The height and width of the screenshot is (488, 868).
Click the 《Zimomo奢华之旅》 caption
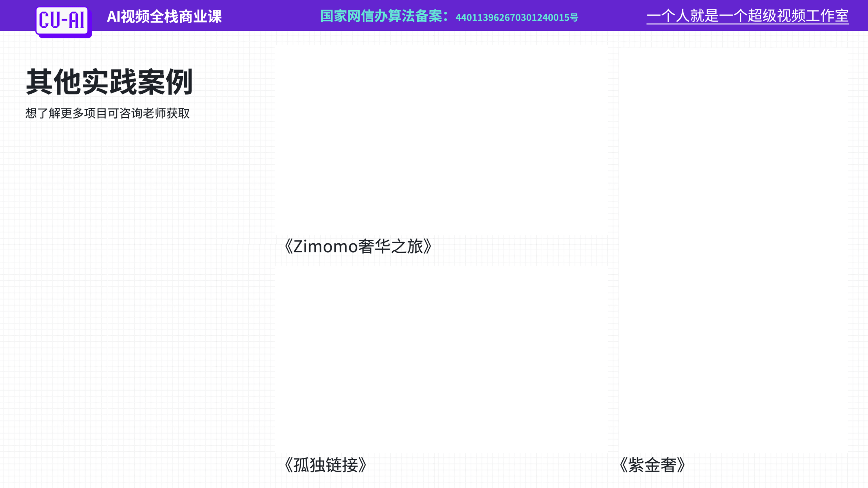click(x=358, y=246)
